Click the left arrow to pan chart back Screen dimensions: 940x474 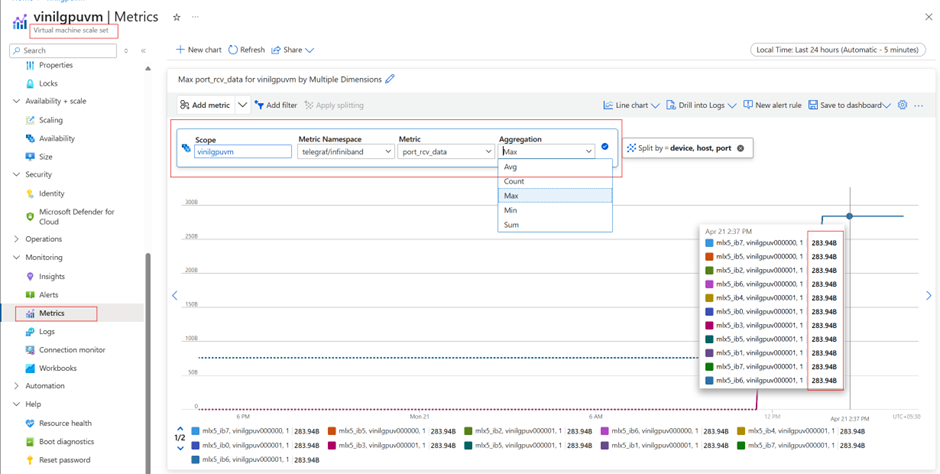click(x=175, y=295)
